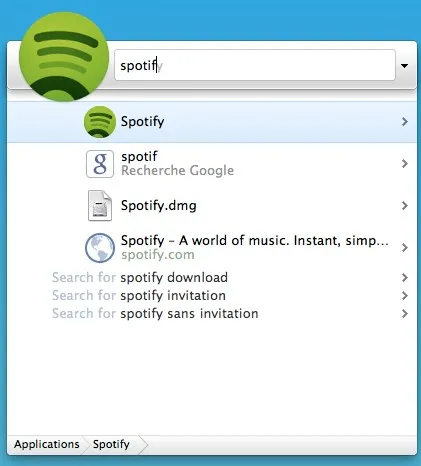Expand the arrow beside 'spotify download'
Screen dimensions: 421x466
tap(405, 278)
